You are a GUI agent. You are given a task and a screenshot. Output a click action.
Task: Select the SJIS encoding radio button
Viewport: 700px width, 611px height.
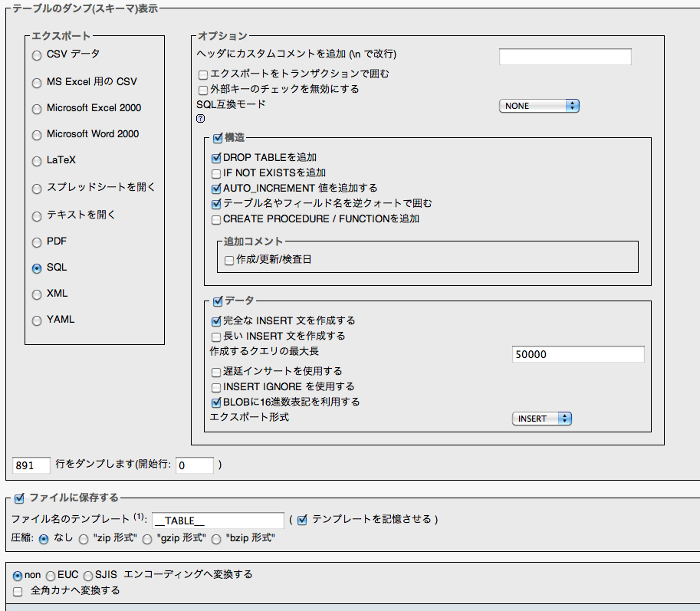[88, 576]
